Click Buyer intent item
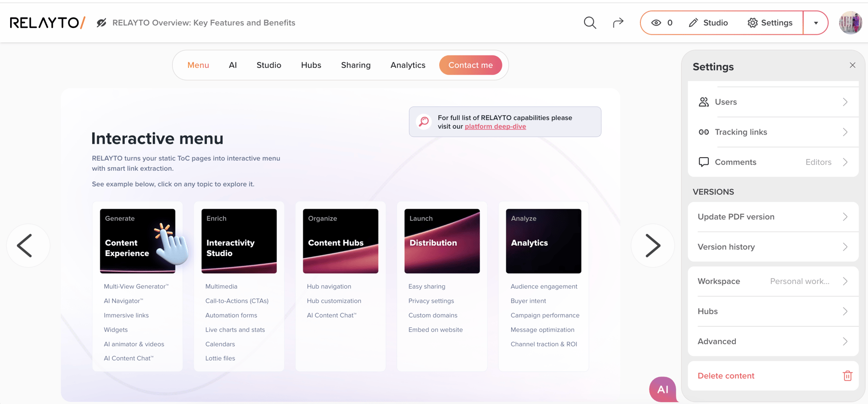This screenshot has width=868, height=404. pyautogui.click(x=529, y=301)
